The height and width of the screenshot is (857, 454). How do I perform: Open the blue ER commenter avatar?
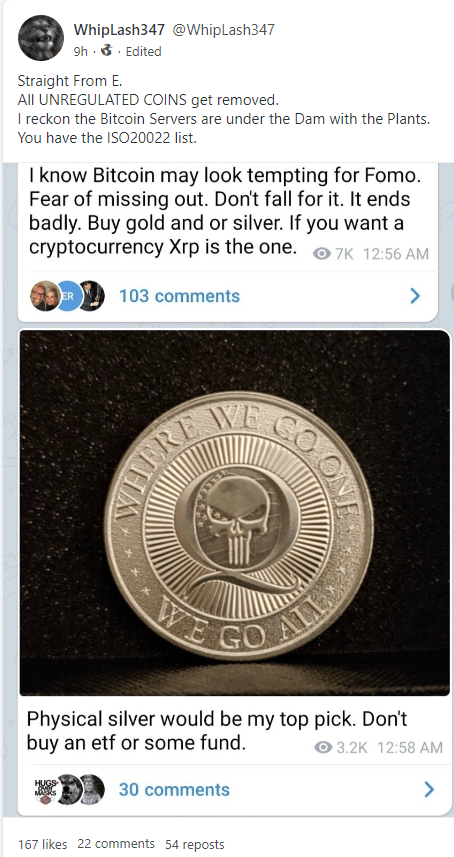[x=70, y=296]
